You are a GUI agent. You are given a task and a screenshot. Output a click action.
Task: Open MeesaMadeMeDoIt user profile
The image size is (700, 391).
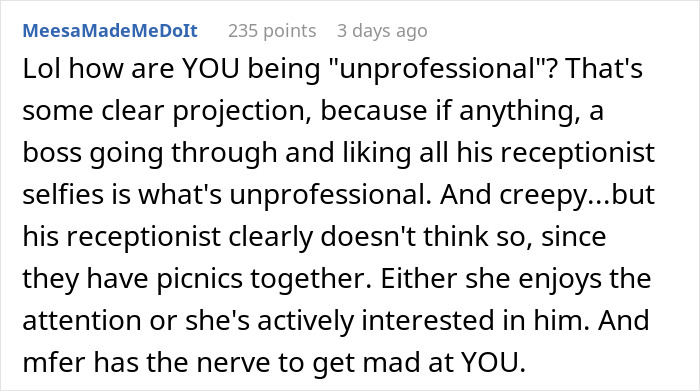110,31
